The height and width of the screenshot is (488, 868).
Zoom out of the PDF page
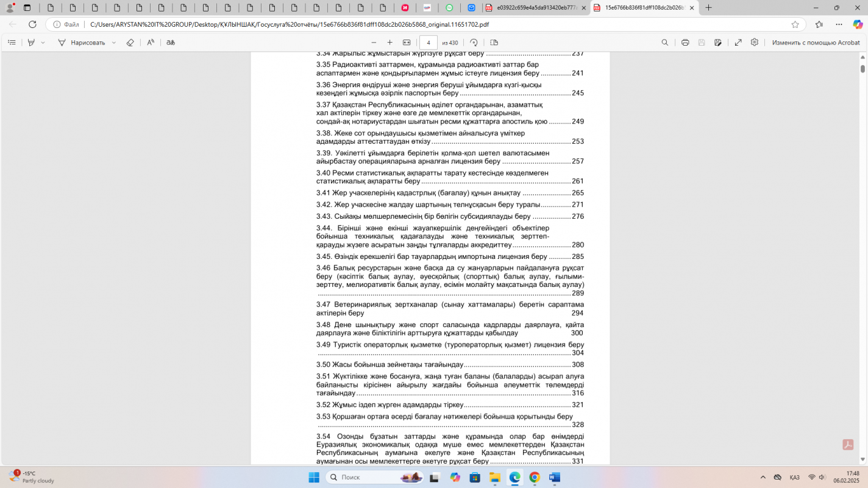(374, 43)
